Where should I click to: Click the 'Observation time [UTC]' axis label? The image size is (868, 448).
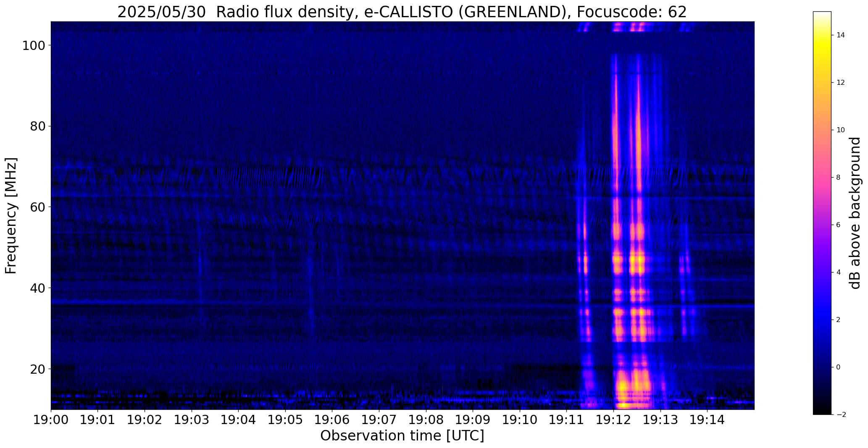(x=402, y=435)
